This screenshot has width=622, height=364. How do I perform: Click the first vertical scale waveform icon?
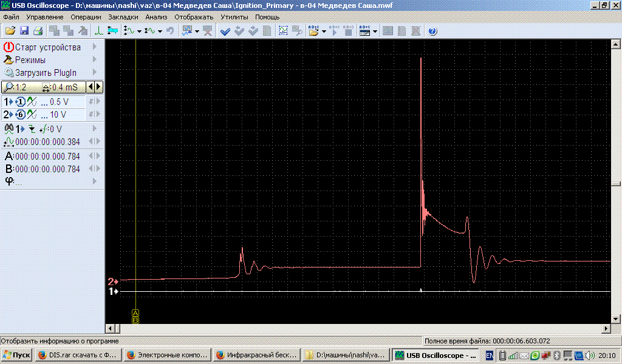tap(129, 31)
